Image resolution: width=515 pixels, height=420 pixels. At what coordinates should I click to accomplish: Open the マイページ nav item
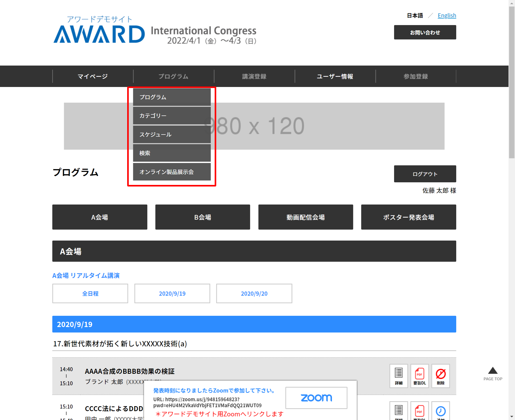pos(93,76)
